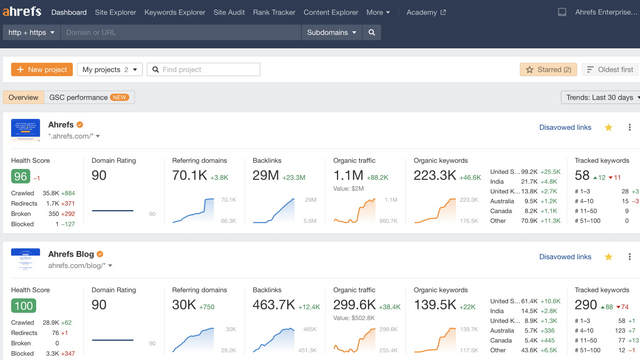This screenshot has height=360, width=640.
Task: Click Ahrefs Blog Crawled 28.9K row
Action: [x=41, y=322]
